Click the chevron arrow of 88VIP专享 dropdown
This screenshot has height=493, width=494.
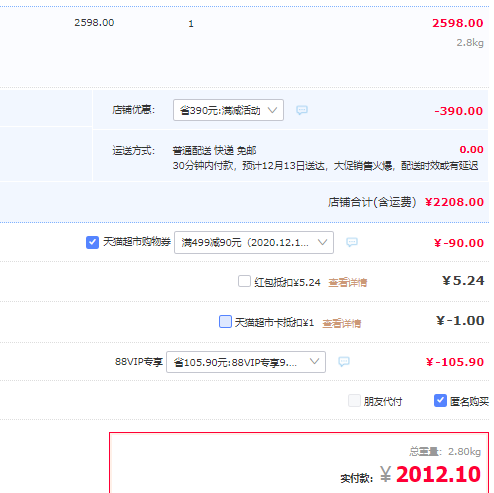[314, 361]
